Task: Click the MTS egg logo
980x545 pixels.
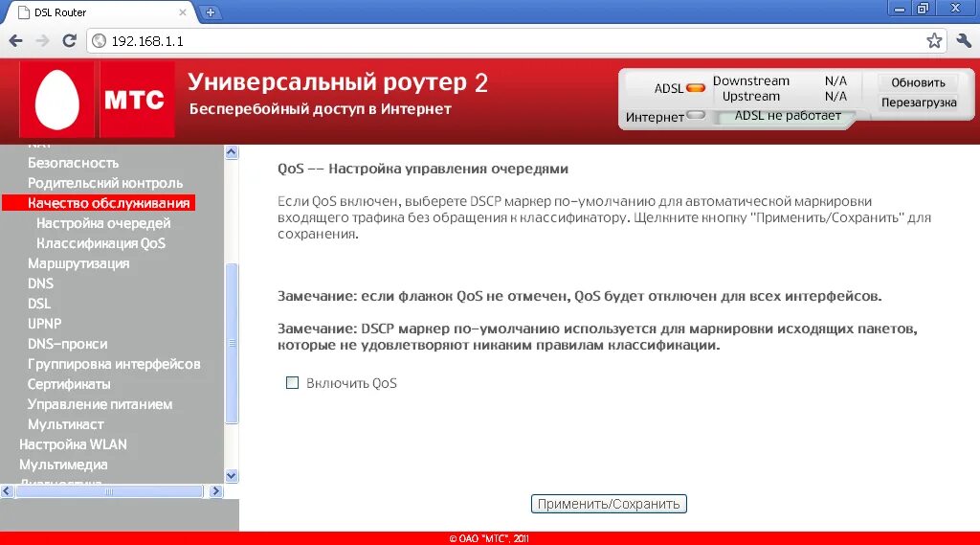Action: pyautogui.click(x=56, y=100)
